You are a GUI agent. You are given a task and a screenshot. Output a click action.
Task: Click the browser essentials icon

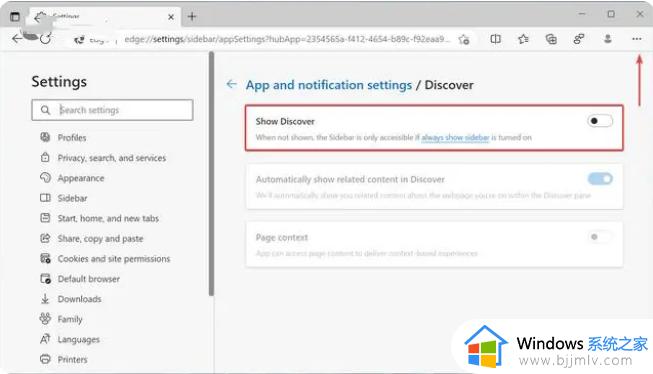(x=579, y=39)
